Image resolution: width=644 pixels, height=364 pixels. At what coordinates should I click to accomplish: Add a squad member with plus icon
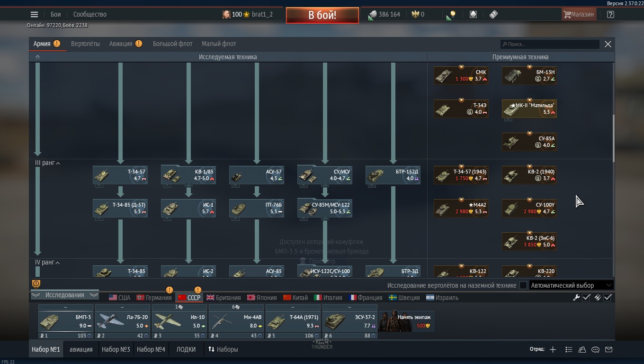pos(553,349)
